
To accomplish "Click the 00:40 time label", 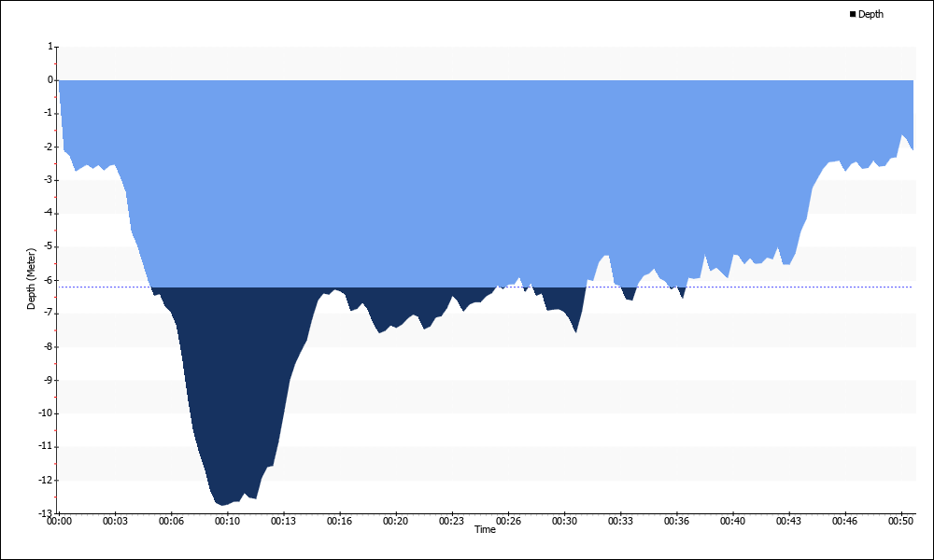I will [x=732, y=521].
